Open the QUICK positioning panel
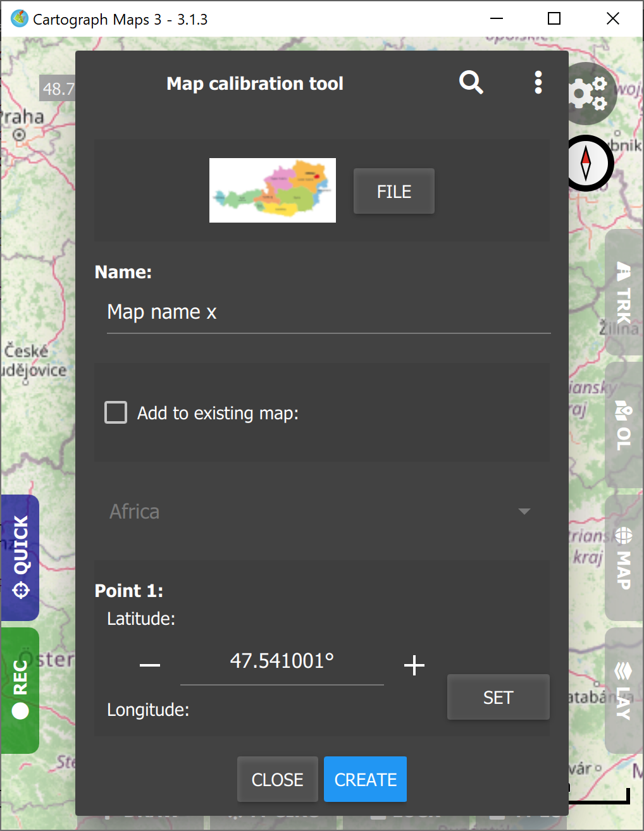This screenshot has width=644, height=831. tap(20, 557)
